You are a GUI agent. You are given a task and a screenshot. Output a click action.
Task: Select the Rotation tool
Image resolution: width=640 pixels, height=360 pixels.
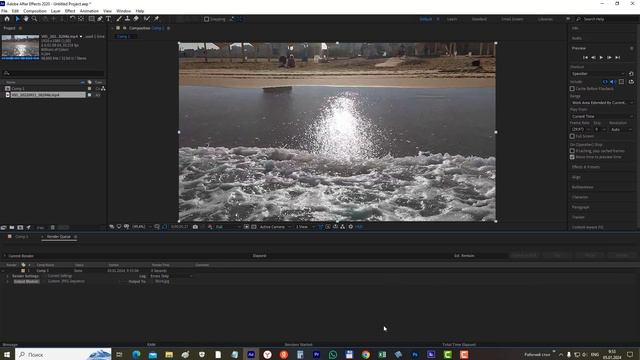point(72,19)
